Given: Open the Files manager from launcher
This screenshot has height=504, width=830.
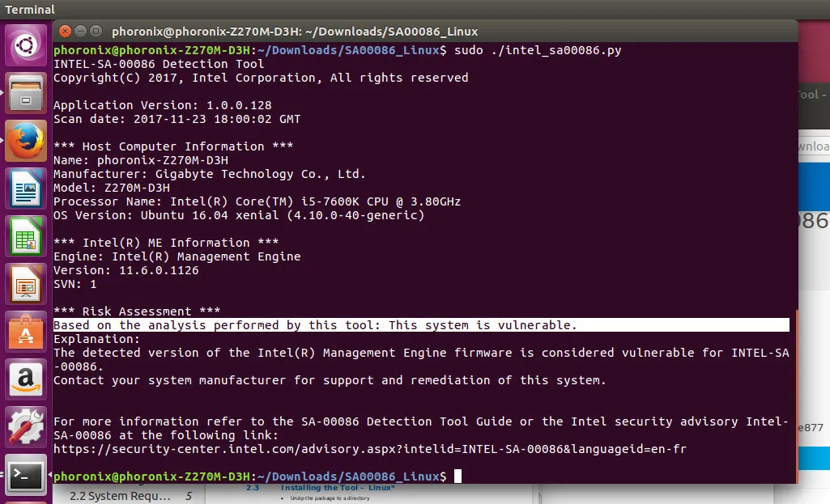Looking at the screenshot, I should coord(26,93).
